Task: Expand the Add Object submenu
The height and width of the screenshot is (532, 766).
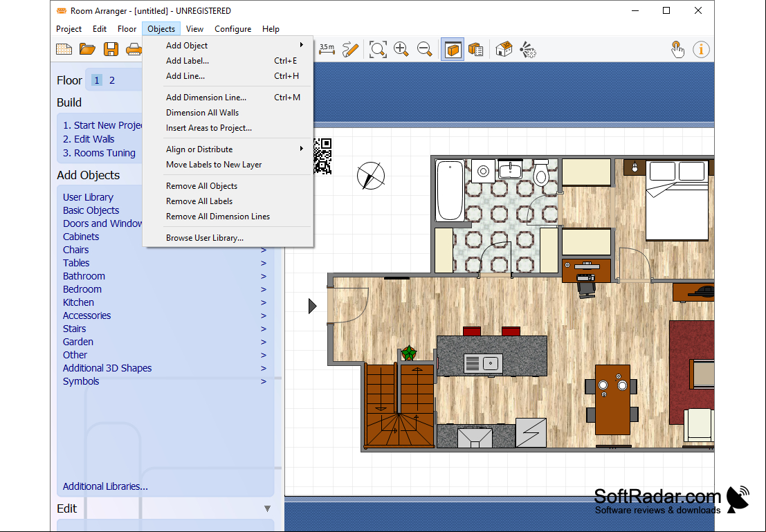Action: pos(228,46)
